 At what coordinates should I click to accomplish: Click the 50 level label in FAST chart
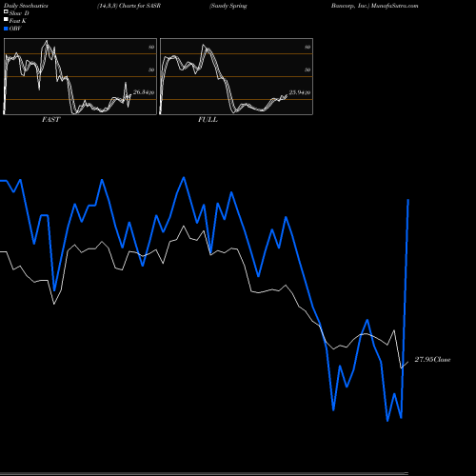(151, 69)
